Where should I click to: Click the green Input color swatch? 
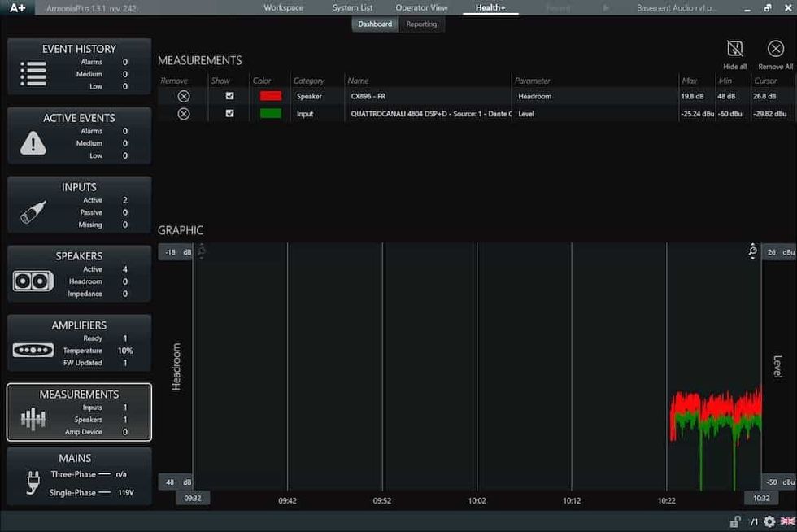(x=270, y=114)
